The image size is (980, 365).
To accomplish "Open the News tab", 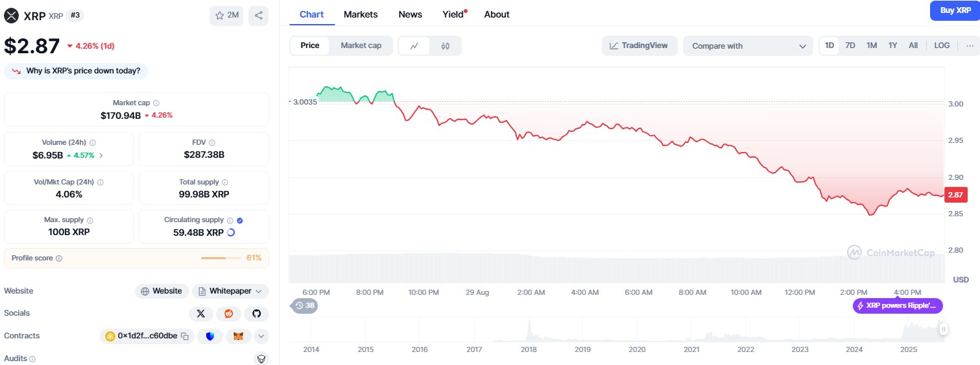I will pos(410,14).
